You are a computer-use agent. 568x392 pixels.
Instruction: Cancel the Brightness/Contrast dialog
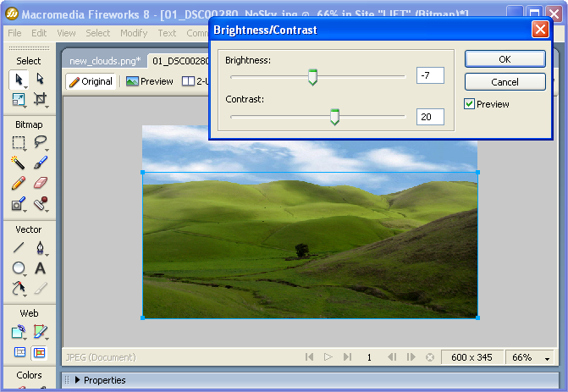(x=505, y=82)
